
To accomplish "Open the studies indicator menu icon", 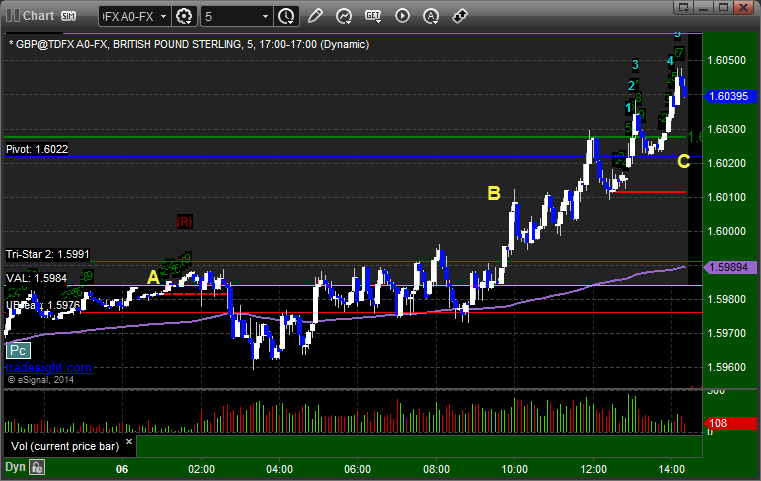I will coord(344,16).
